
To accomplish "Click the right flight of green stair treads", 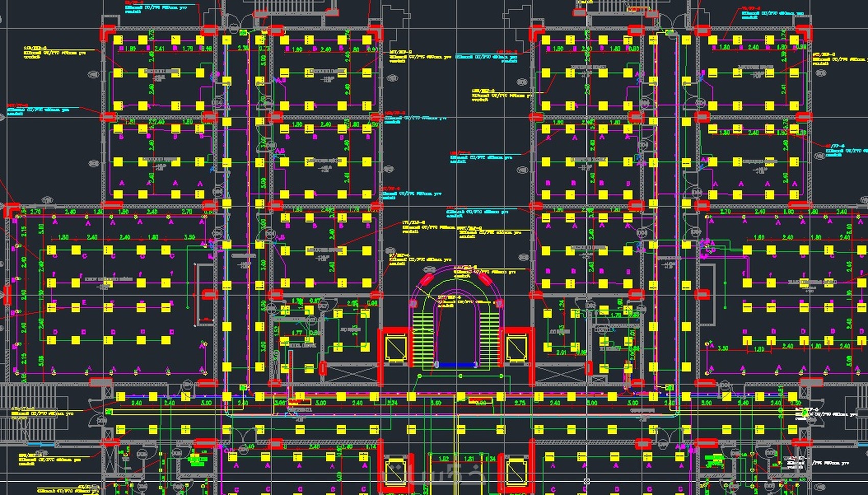I will click(x=489, y=338).
